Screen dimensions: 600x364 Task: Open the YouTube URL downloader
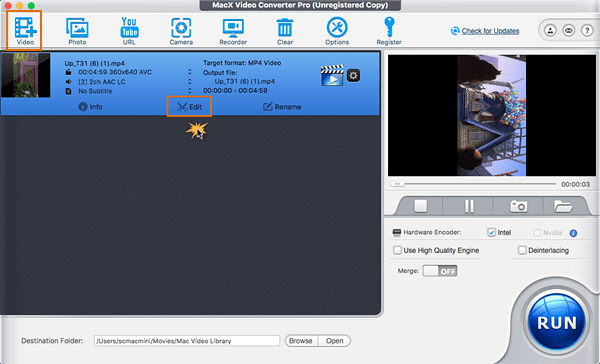pos(129,31)
